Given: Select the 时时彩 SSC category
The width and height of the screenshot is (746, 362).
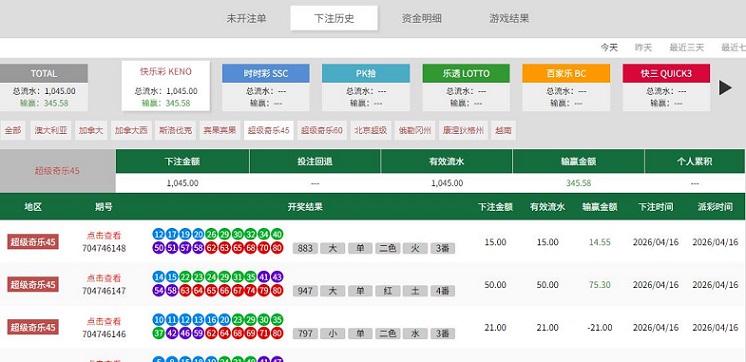Looking at the screenshot, I should [266, 88].
